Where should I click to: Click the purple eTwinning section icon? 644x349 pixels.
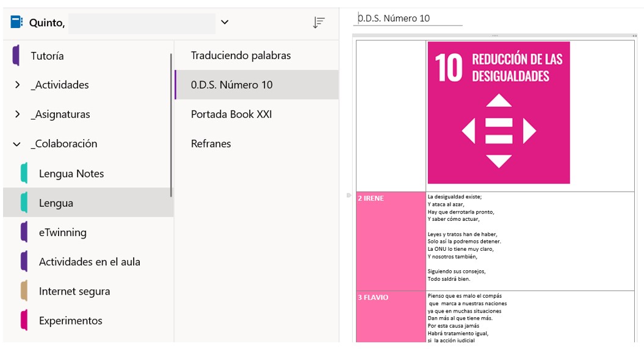tap(24, 232)
